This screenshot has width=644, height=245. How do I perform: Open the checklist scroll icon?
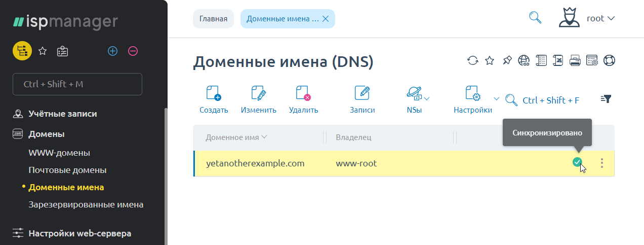(x=541, y=61)
